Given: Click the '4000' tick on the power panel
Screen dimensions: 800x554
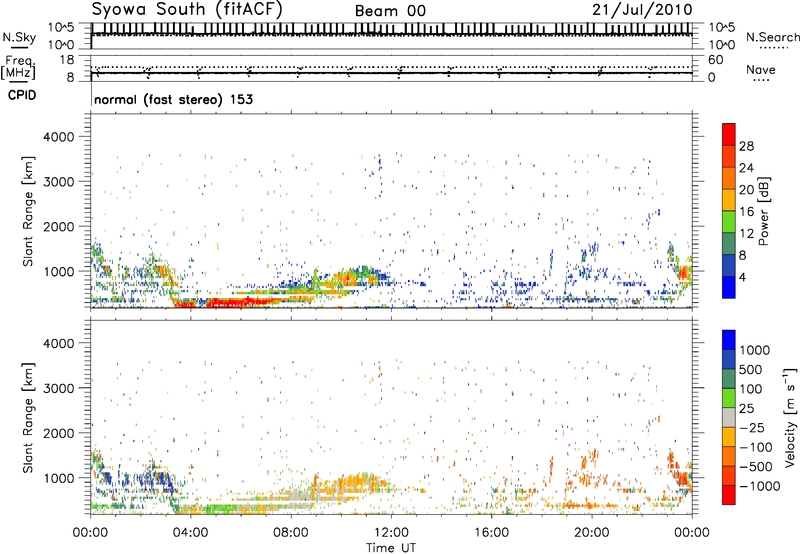Looking at the screenshot, I should click(x=59, y=137).
